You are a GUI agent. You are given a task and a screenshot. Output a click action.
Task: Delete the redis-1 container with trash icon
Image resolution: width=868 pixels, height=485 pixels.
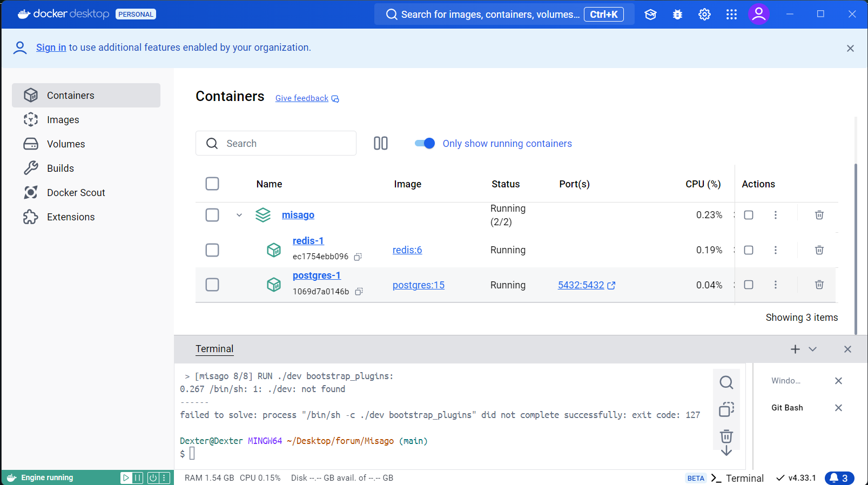pyautogui.click(x=819, y=250)
